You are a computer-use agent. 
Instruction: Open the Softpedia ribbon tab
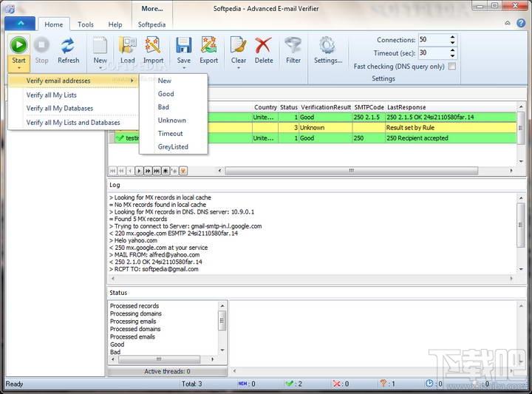point(151,24)
